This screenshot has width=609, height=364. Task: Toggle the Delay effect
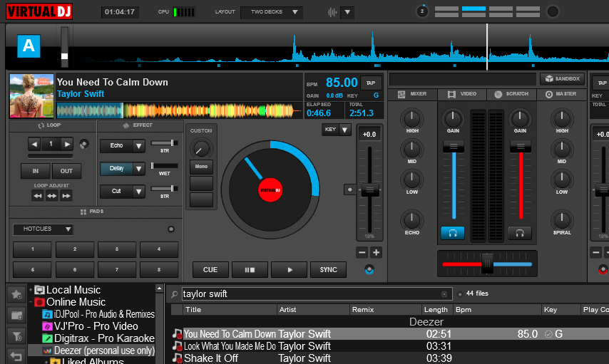pyautogui.click(x=116, y=168)
